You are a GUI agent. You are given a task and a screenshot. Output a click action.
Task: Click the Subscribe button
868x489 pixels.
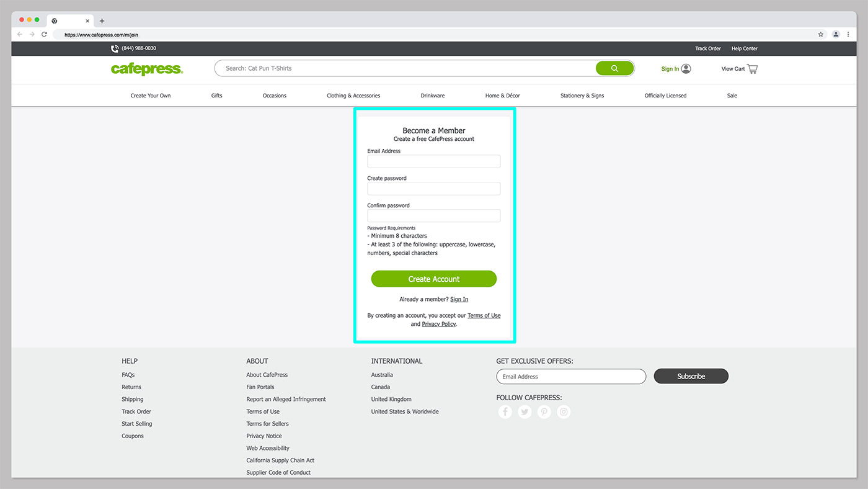[x=691, y=376]
